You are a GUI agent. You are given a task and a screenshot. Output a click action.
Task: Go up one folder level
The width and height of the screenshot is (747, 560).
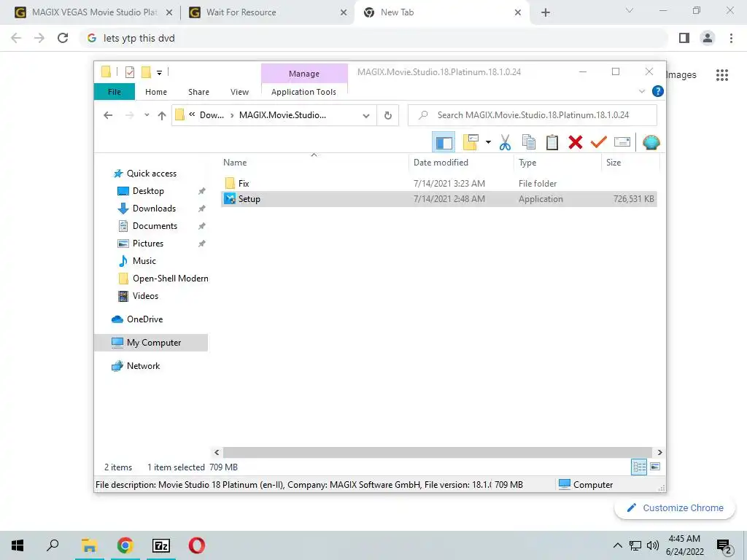tap(162, 115)
